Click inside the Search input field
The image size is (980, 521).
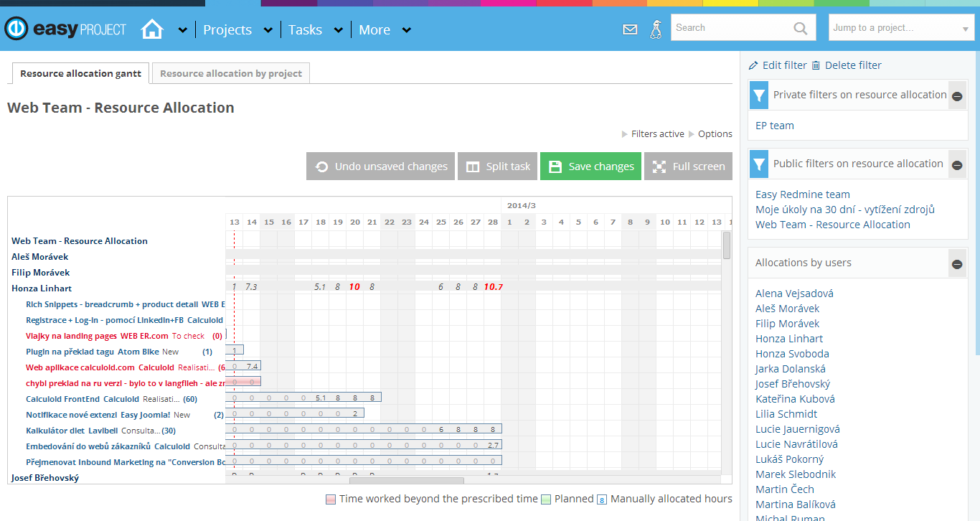[x=732, y=28]
